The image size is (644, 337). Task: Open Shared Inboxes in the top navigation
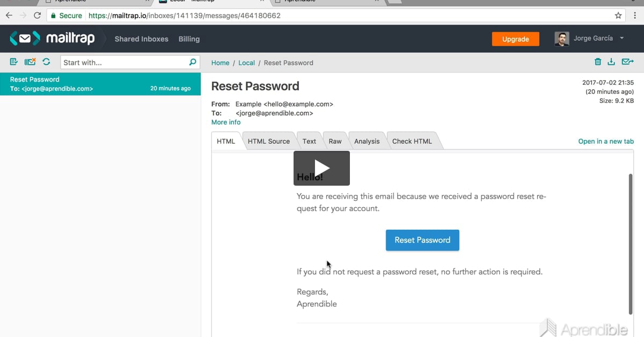141,39
